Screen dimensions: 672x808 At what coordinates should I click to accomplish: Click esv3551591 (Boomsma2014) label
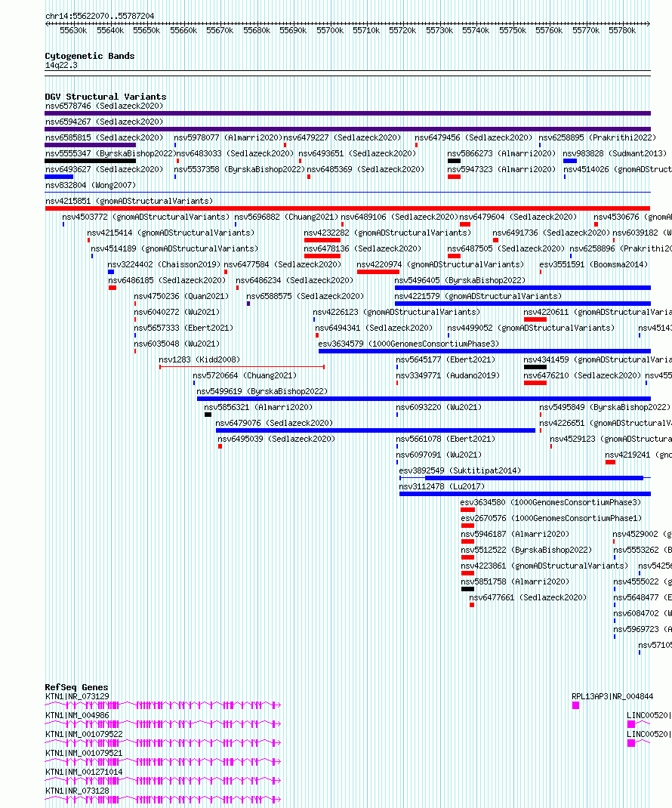pos(593,265)
